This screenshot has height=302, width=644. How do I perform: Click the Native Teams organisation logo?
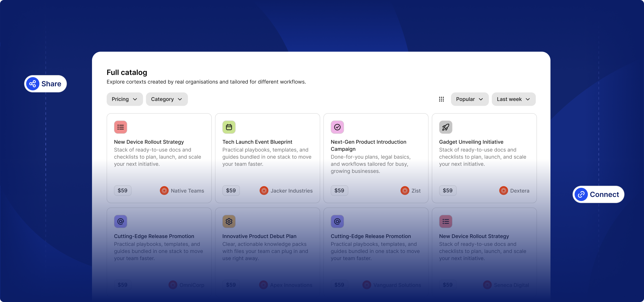pos(164,191)
